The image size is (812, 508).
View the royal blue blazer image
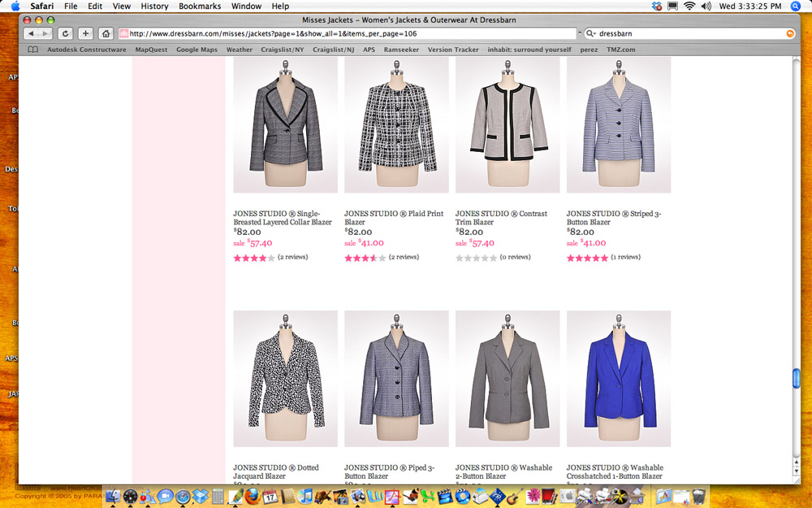pyautogui.click(x=619, y=379)
